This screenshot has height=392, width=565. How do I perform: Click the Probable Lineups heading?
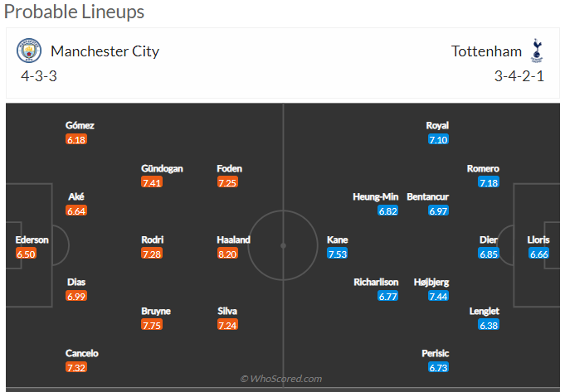coord(74,12)
